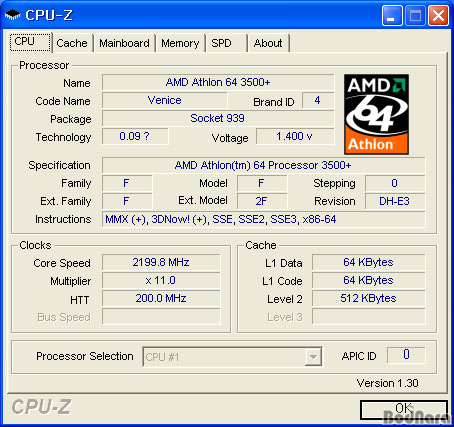Open the About tab
This screenshot has width=454, height=427.
(x=268, y=43)
